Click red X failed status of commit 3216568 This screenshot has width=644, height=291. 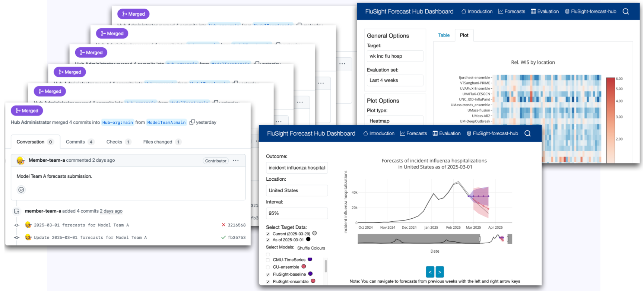[223, 225]
